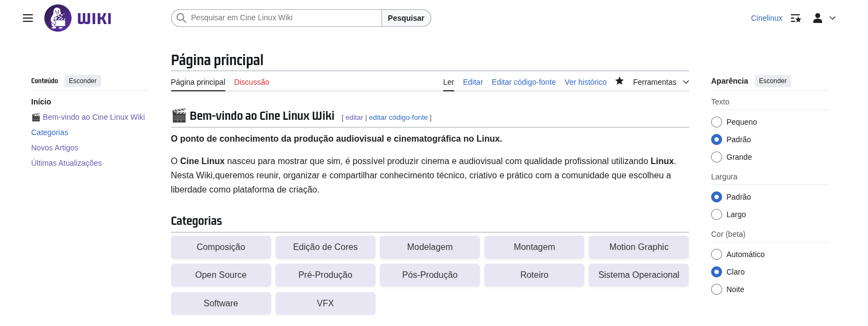Select Noite color mode
The width and height of the screenshot is (868, 326).
(x=717, y=289)
